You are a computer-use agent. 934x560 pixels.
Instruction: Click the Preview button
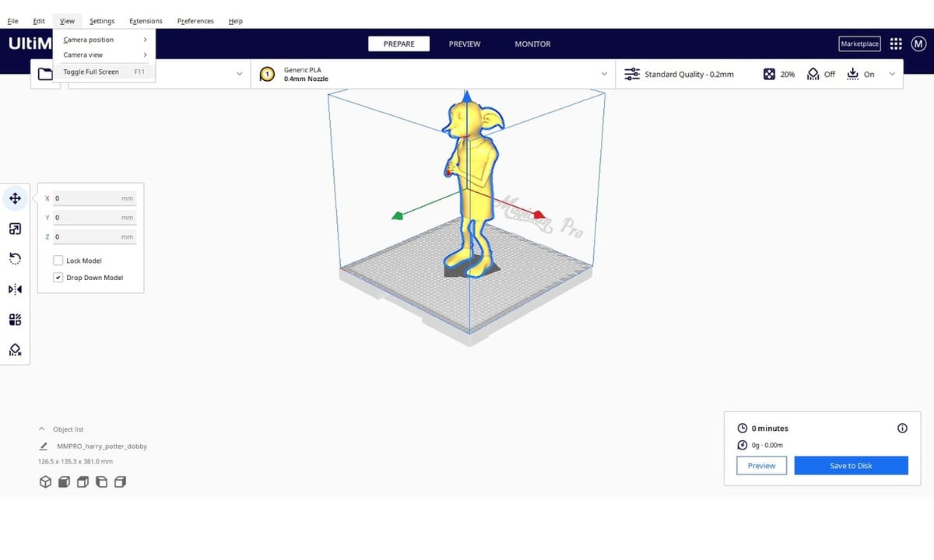762,465
